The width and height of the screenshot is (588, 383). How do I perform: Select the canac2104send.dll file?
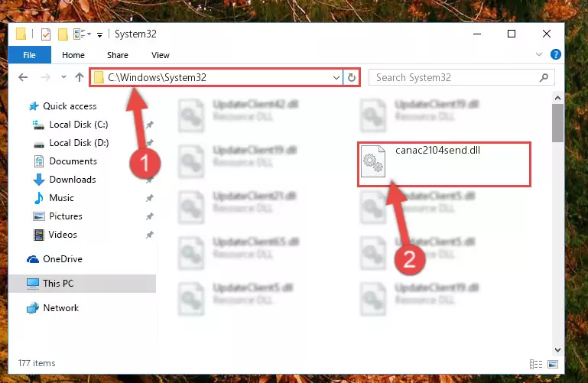444,164
